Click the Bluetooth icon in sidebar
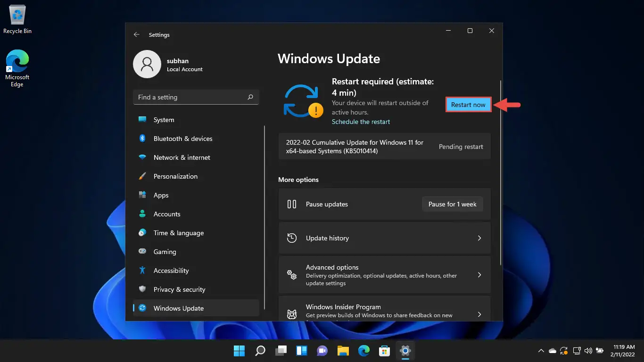The height and width of the screenshot is (362, 644). [142, 139]
